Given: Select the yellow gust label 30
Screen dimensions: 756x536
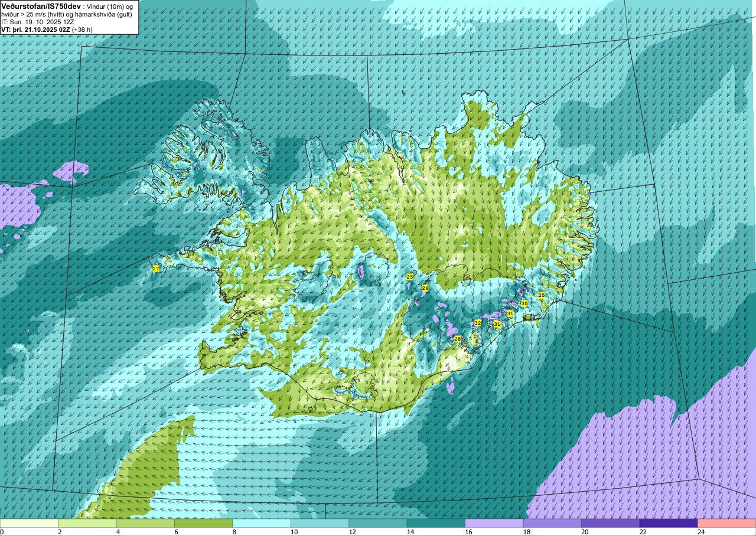Looking at the screenshot, I should 524,303.
